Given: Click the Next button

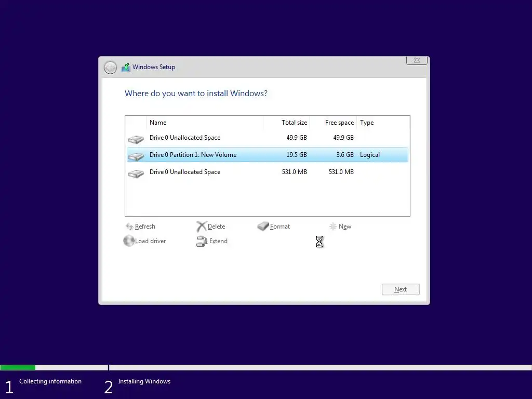Looking at the screenshot, I should click(x=401, y=289).
